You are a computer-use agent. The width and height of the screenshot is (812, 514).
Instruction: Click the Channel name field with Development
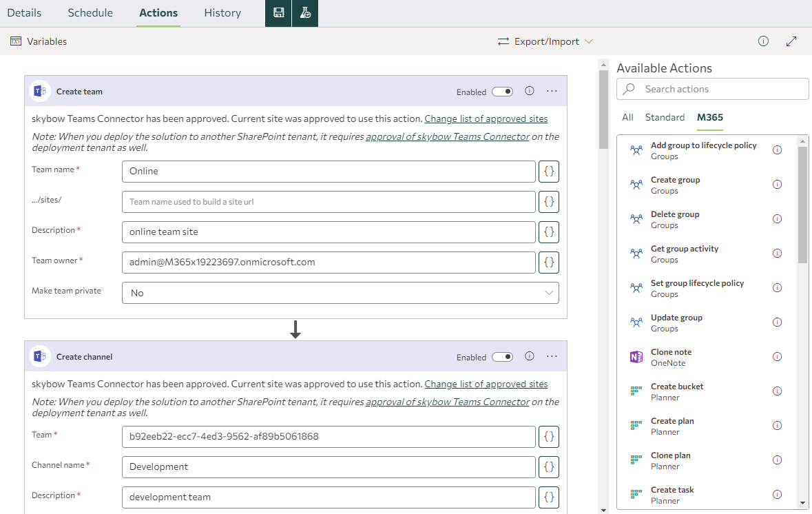(x=329, y=467)
